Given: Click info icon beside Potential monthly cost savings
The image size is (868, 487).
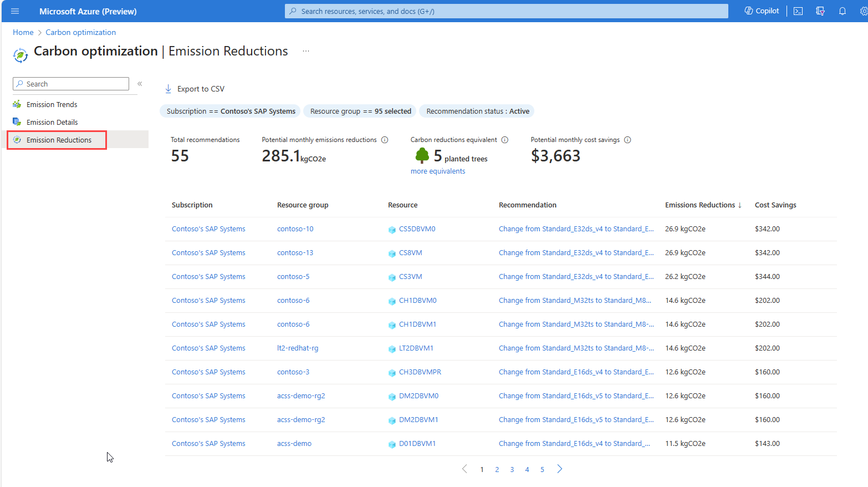Looking at the screenshot, I should point(627,140).
